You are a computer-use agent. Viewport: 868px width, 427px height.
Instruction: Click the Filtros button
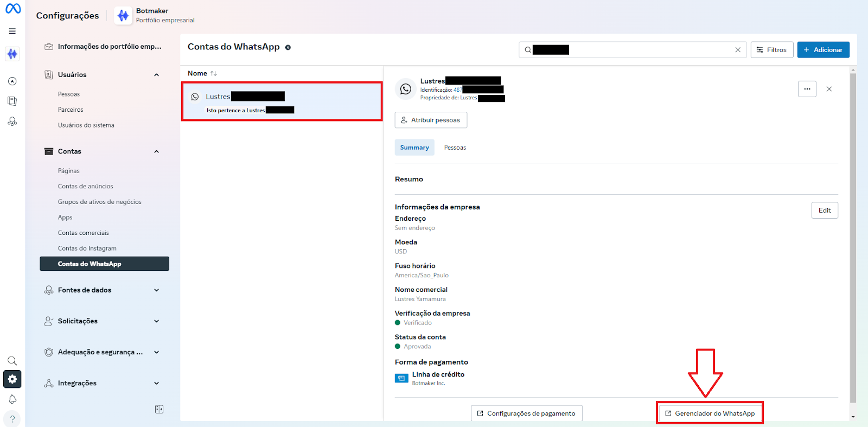772,50
